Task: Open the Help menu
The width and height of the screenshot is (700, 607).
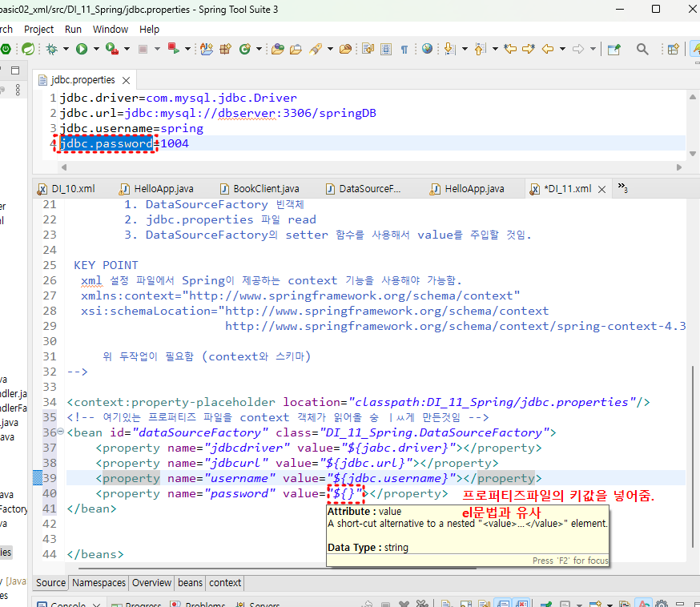Action: coord(149,30)
